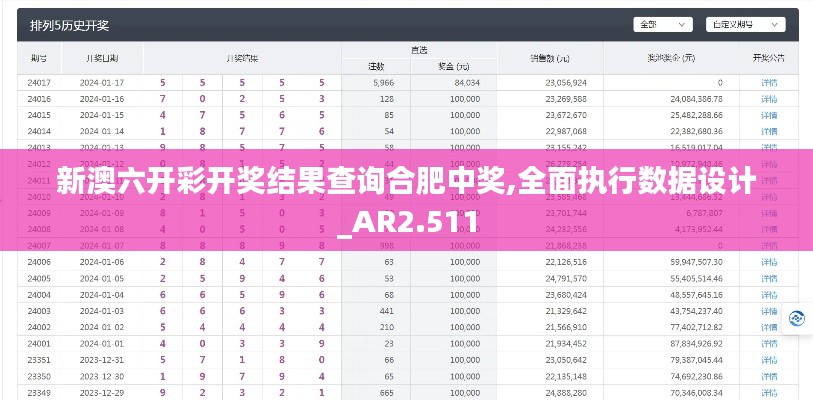813x400 pixels.
Task: Click the 开奖结果 column header
Action: pos(242,59)
